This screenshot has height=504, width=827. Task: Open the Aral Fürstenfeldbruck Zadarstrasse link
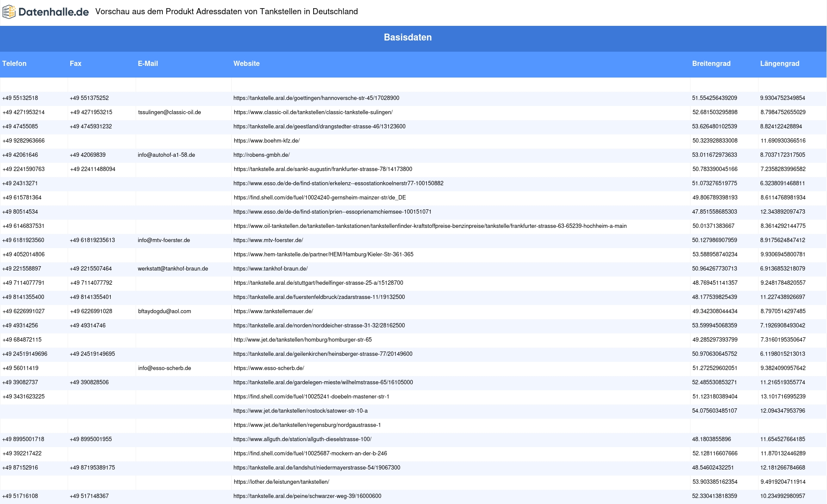pos(319,297)
